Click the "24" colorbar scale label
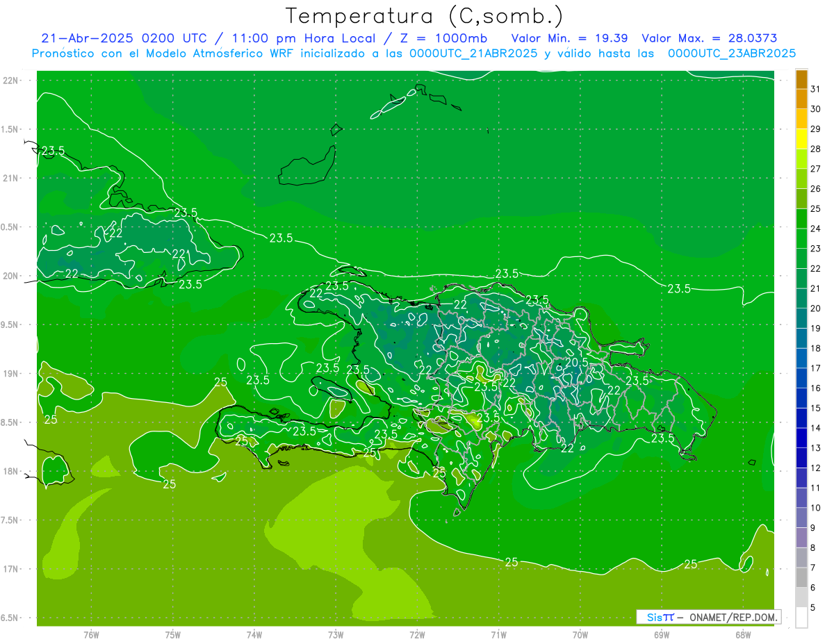 pos(816,229)
